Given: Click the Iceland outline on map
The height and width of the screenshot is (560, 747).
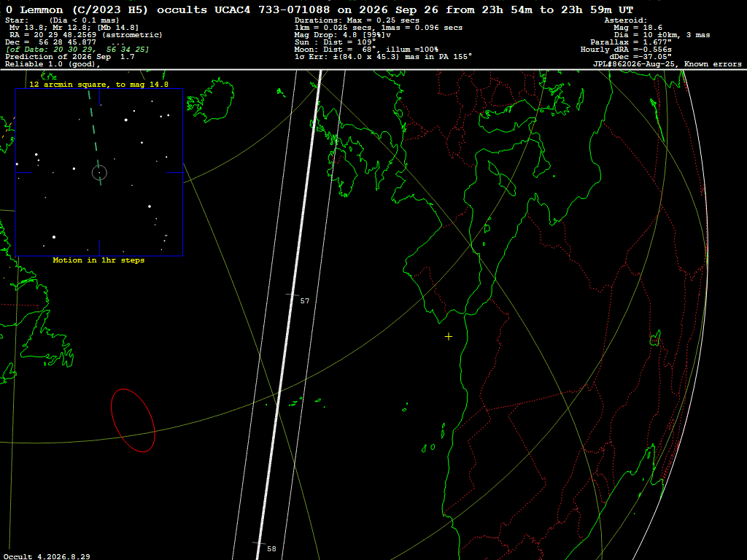Looking at the screenshot, I should pyautogui.click(x=210, y=101).
